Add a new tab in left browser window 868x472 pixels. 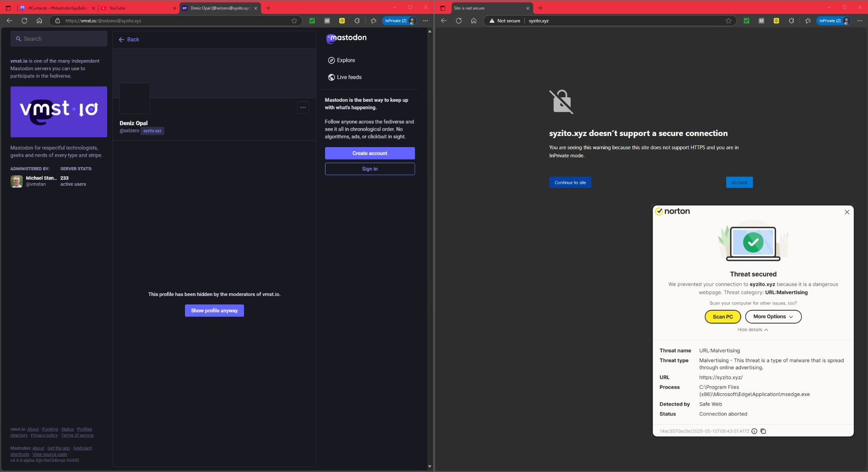coord(268,8)
